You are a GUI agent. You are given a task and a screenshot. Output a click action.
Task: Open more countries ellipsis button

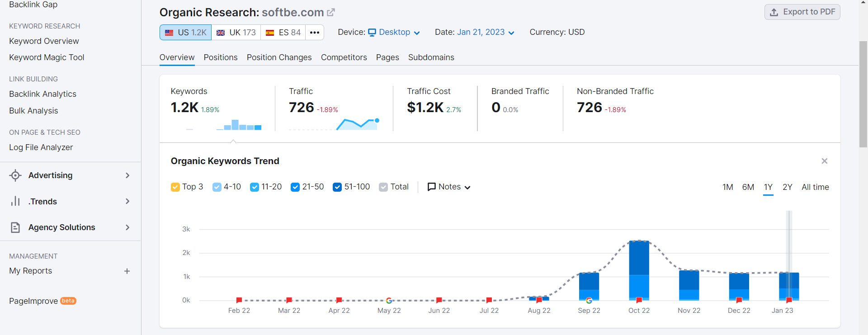[315, 33]
